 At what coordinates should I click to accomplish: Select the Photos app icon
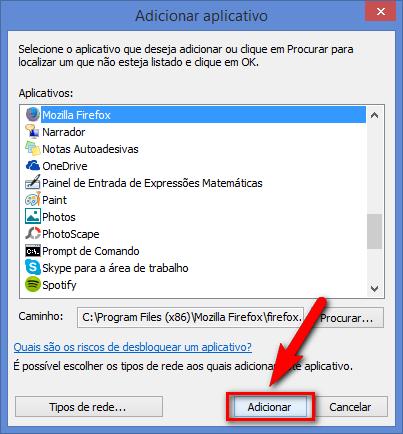pyautogui.click(x=33, y=217)
